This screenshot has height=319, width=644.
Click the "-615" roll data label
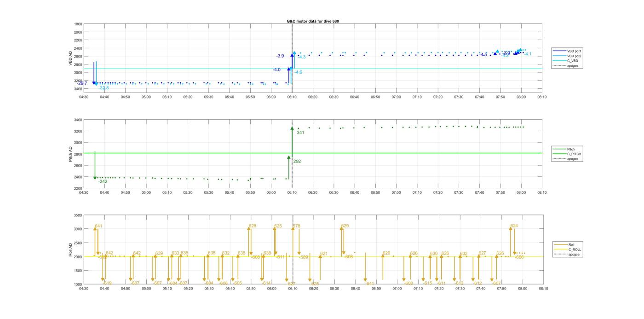pos(427,283)
